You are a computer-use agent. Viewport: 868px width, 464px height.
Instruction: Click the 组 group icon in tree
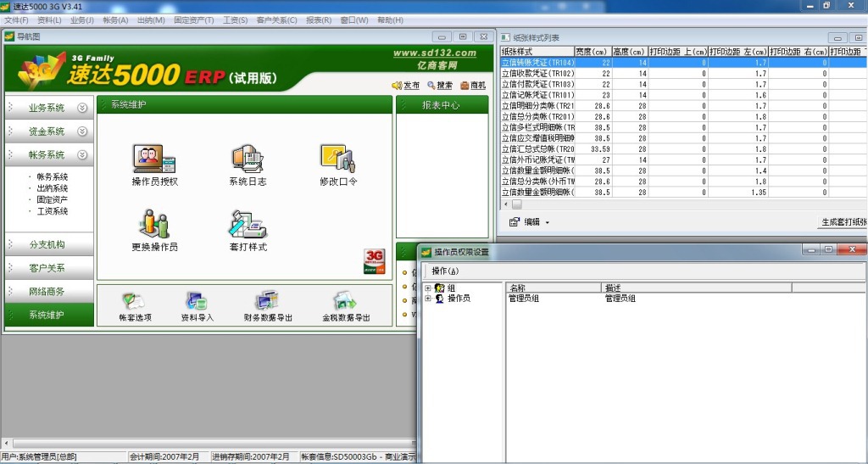(x=440, y=288)
